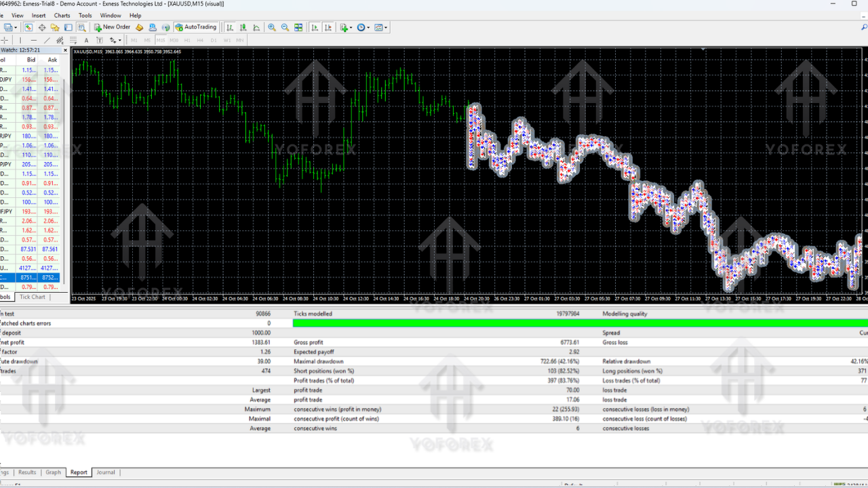Open the Indicators list dropdown

tap(345, 28)
